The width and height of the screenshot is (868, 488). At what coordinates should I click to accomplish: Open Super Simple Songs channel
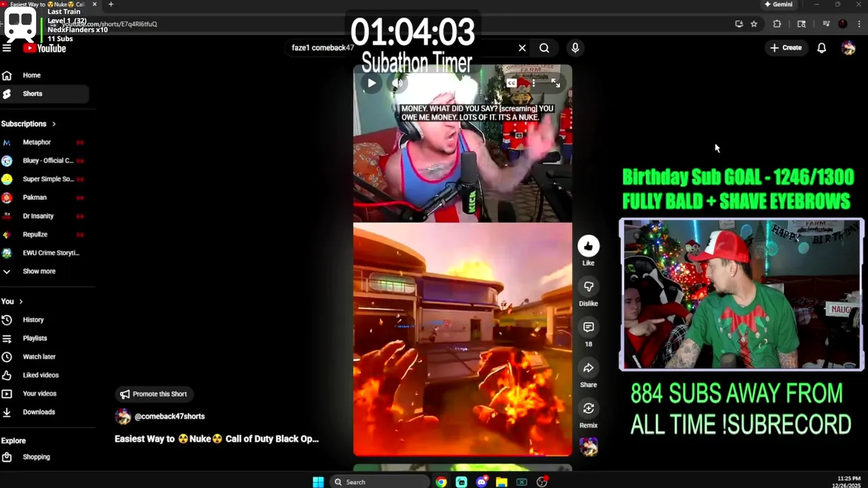44,179
